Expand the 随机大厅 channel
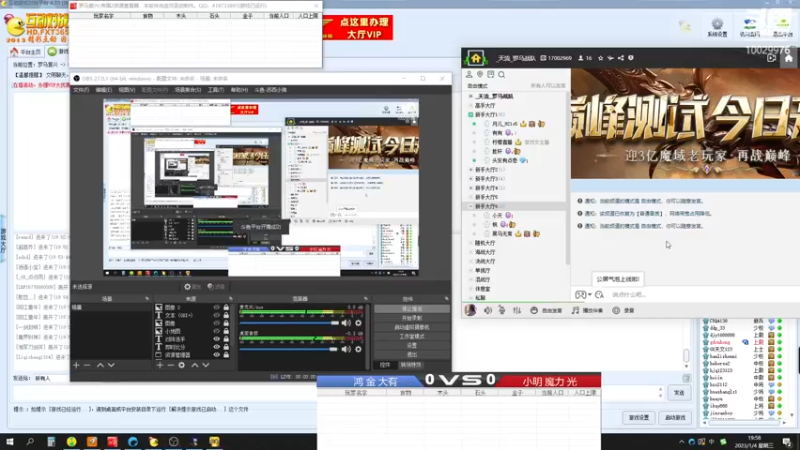 [x=470, y=243]
